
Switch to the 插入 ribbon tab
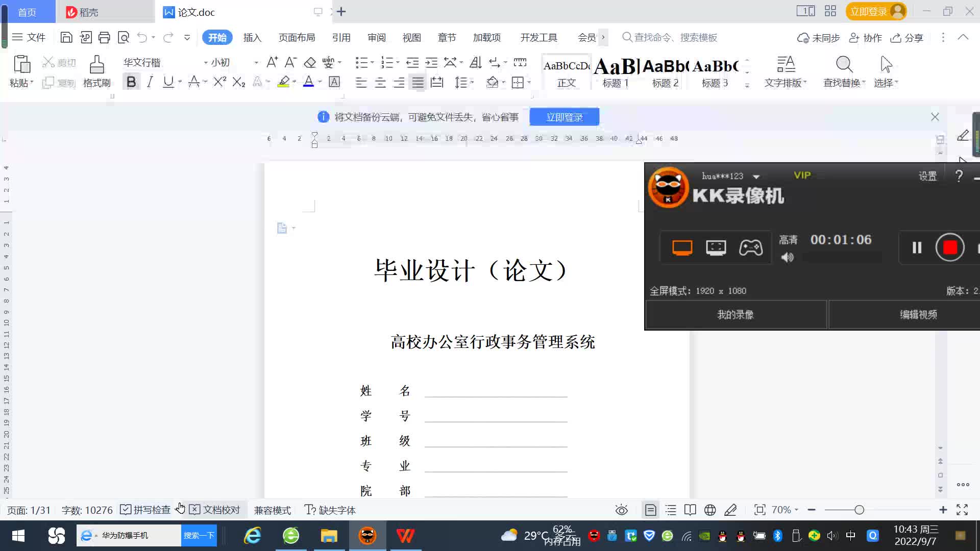click(x=252, y=37)
